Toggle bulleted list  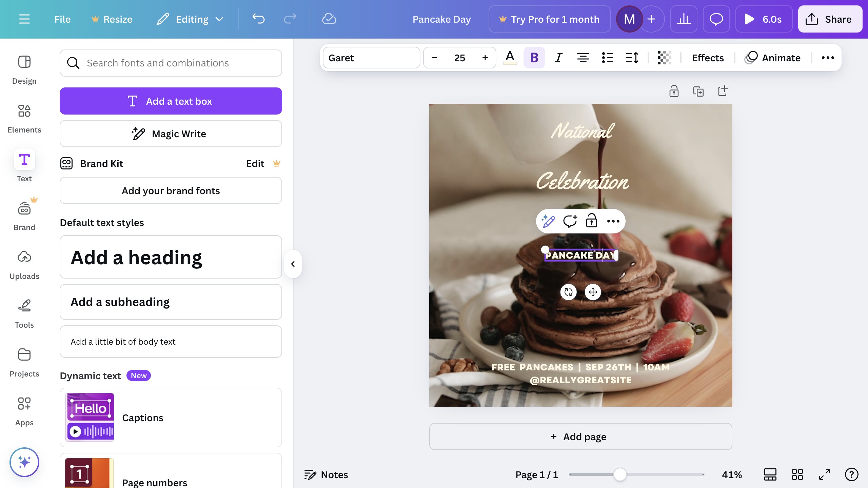point(607,58)
